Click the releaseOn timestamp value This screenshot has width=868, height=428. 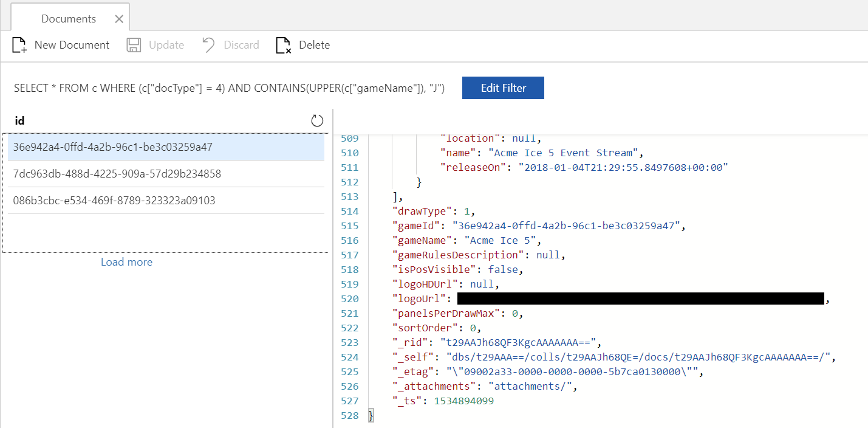[623, 167]
